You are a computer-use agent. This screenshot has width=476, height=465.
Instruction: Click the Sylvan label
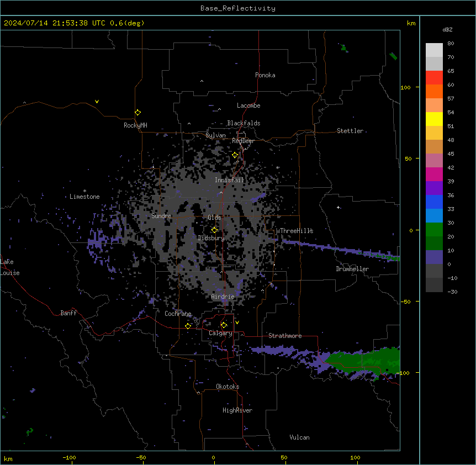click(215, 135)
